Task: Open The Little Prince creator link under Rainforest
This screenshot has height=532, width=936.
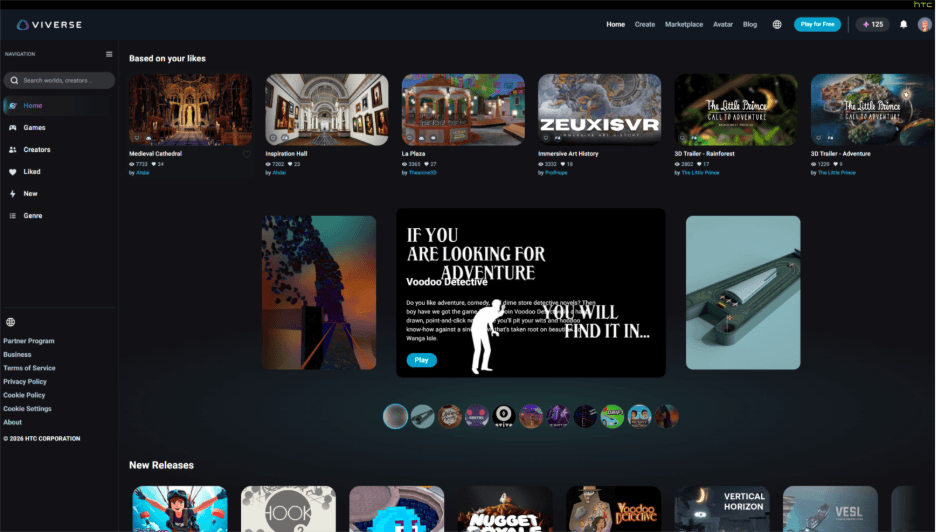Action: pos(700,173)
